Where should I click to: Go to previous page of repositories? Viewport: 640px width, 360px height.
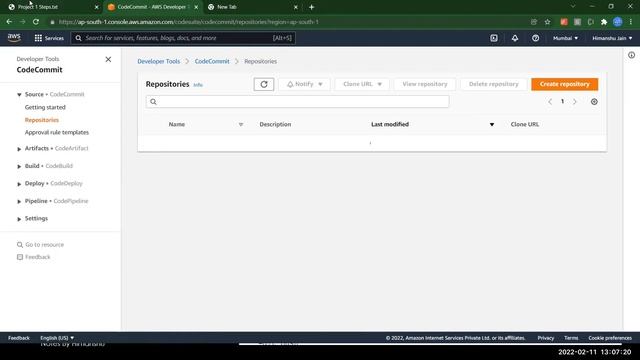pyautogui.click(x=550, y=102)
